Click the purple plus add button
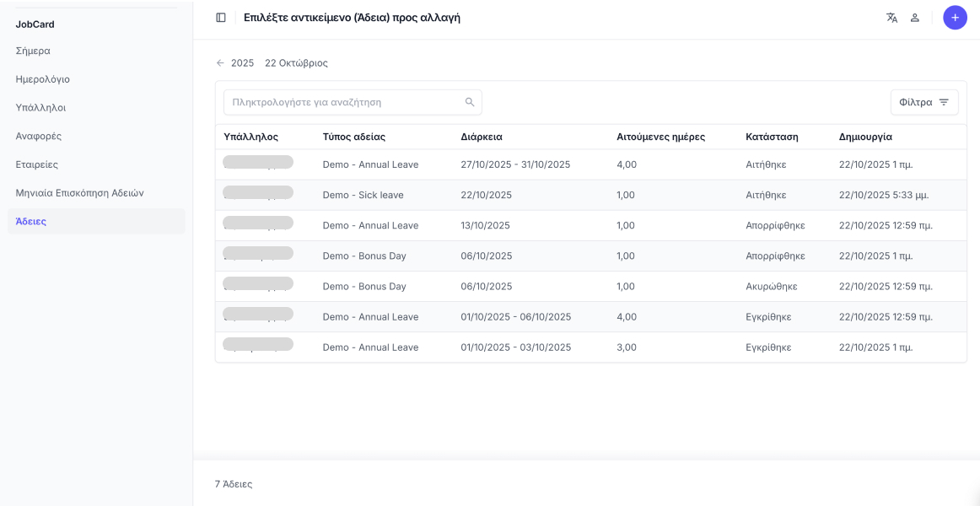Viewport: 980px width, 506px height. 955,18
